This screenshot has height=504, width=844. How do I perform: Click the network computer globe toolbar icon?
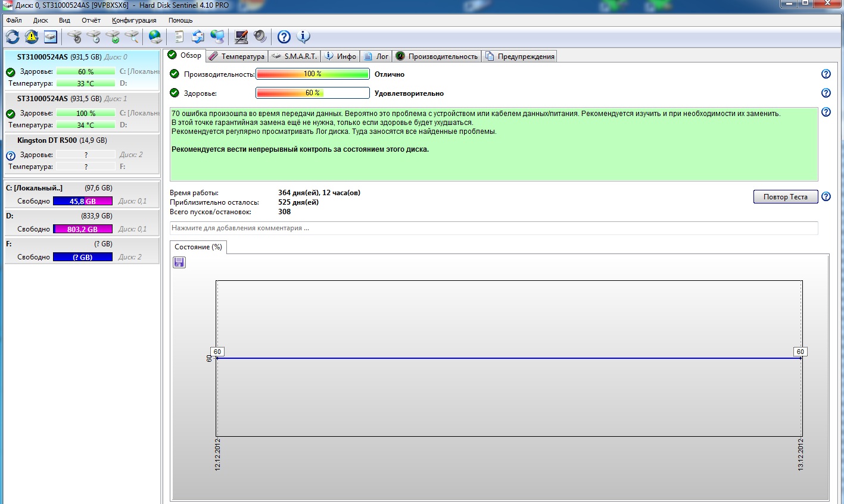(217, 37)
